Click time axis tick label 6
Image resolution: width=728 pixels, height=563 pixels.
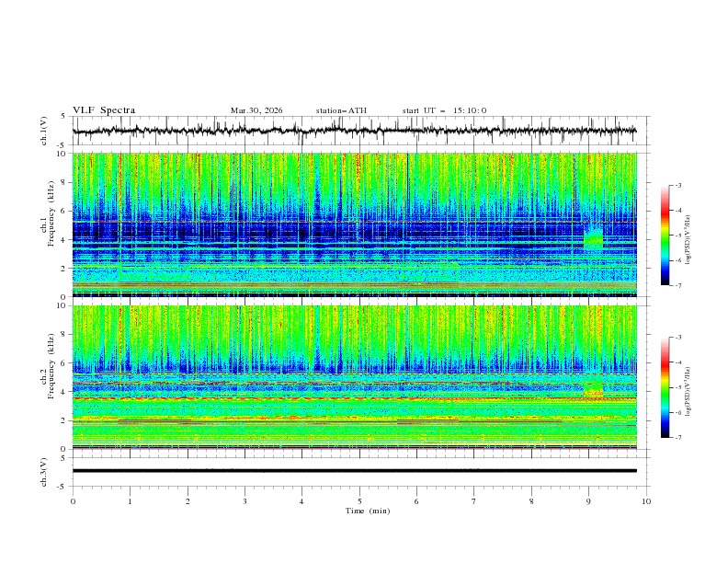(416, 501)
